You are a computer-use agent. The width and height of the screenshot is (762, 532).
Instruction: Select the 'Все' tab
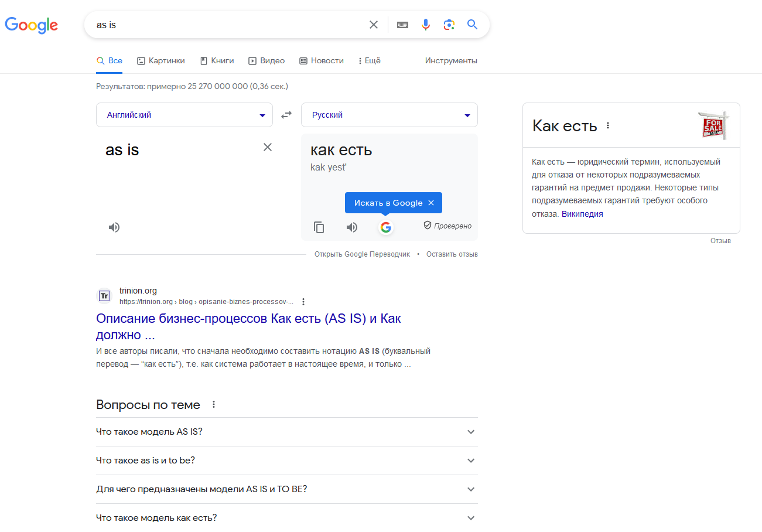pyautogui.click(x=110, y=60)
